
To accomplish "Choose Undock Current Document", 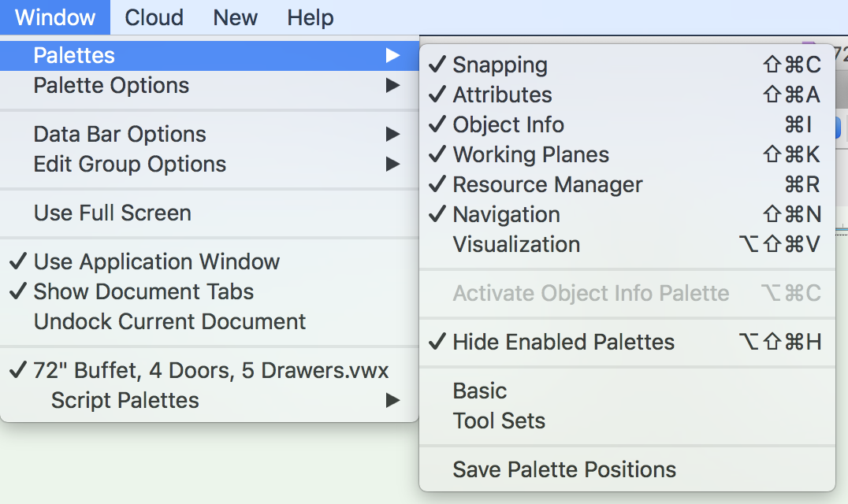I will coord(169,321).
